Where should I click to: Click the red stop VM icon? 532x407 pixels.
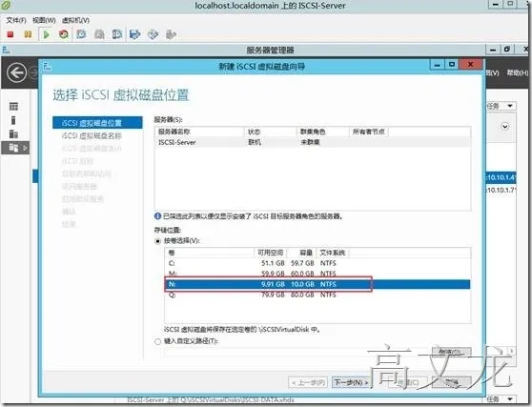(10, 34)
